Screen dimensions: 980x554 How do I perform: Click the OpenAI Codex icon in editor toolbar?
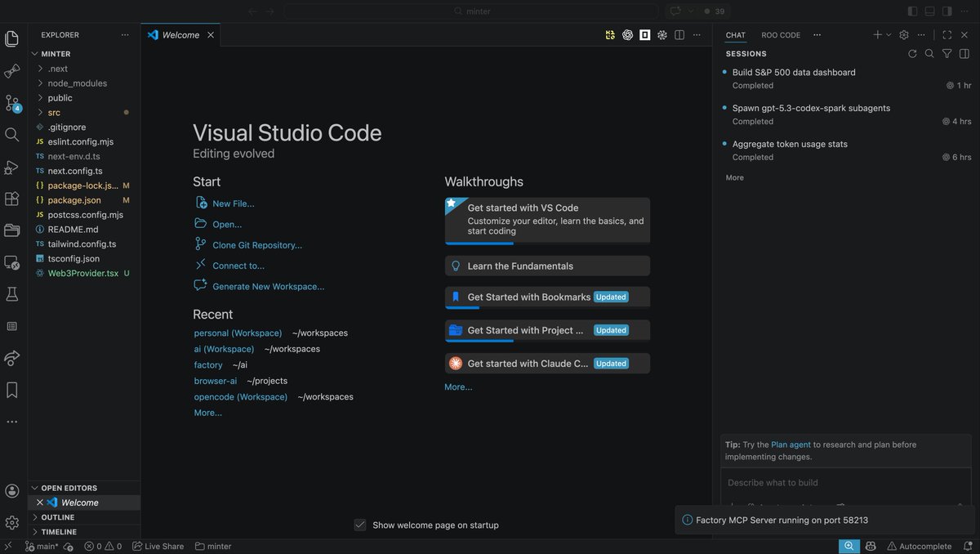[627, 35]
